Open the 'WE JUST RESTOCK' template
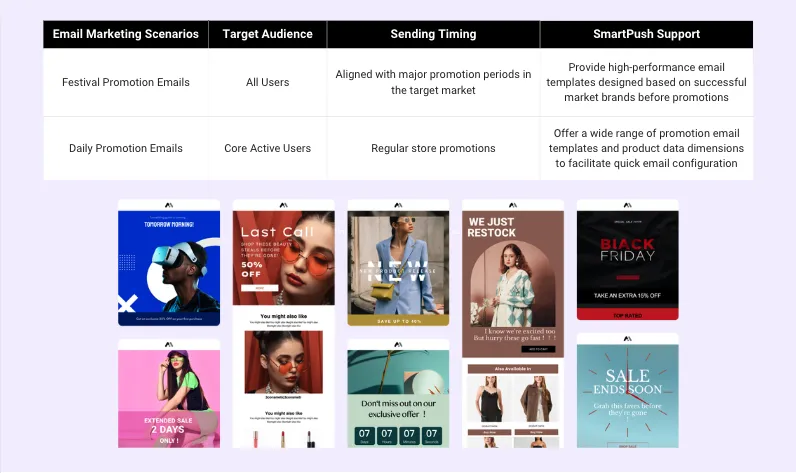 tap(513, 323)
